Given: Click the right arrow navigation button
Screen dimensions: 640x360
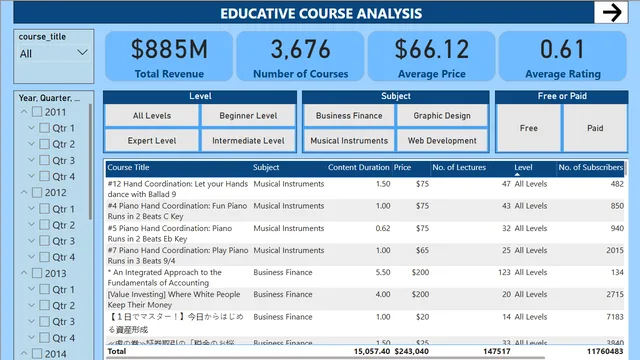Looking at the screenshot, I should (611, 12).
